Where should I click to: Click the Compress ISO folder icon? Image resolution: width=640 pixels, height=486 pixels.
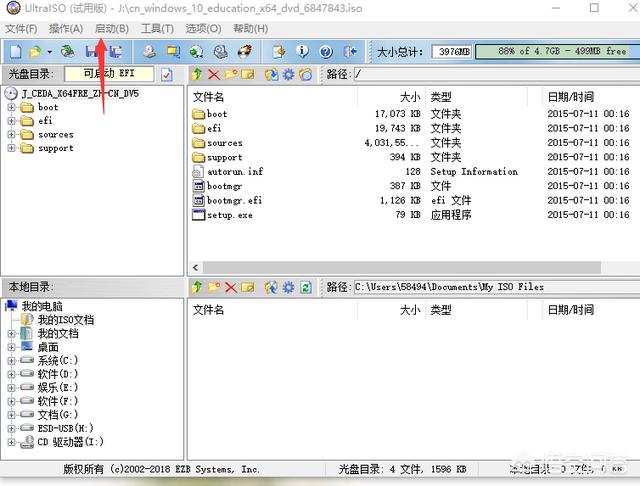tap(173, 51)
